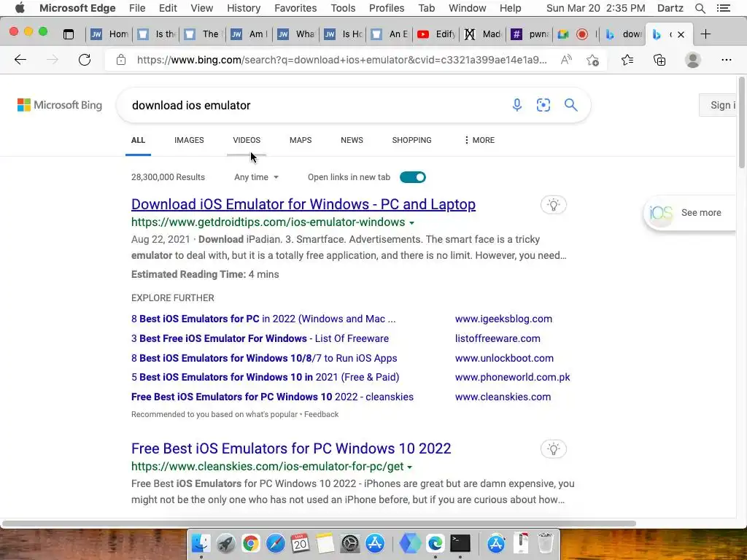Open Edge Settings and more menu
Image resolution: width=747 pixels, height=560 pixels.
coord(726,60)
